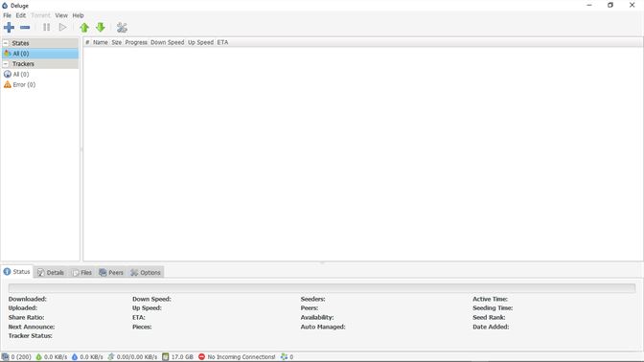
Task: Click the No Incoming Connections warning
Action: [237, 357]
